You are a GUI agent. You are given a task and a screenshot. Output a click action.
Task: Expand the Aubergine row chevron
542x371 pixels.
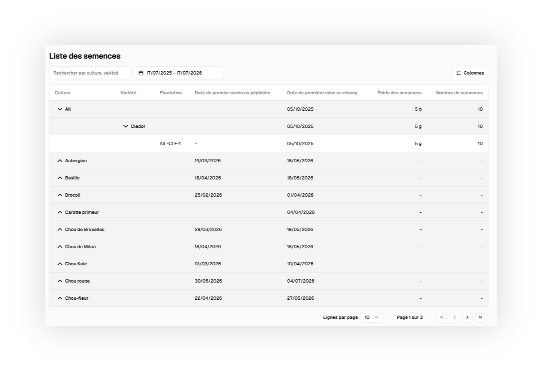(59, 161)
